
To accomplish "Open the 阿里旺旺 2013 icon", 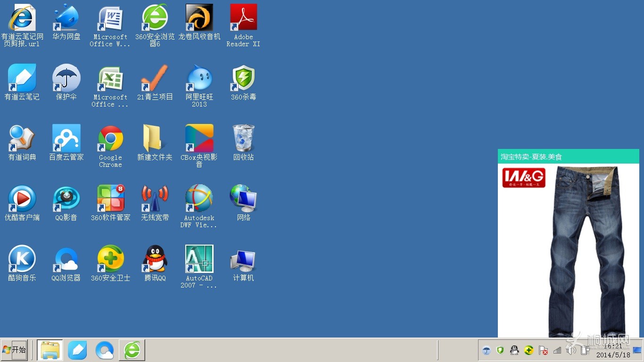I will pyautogui.click(x=199, y=78).
